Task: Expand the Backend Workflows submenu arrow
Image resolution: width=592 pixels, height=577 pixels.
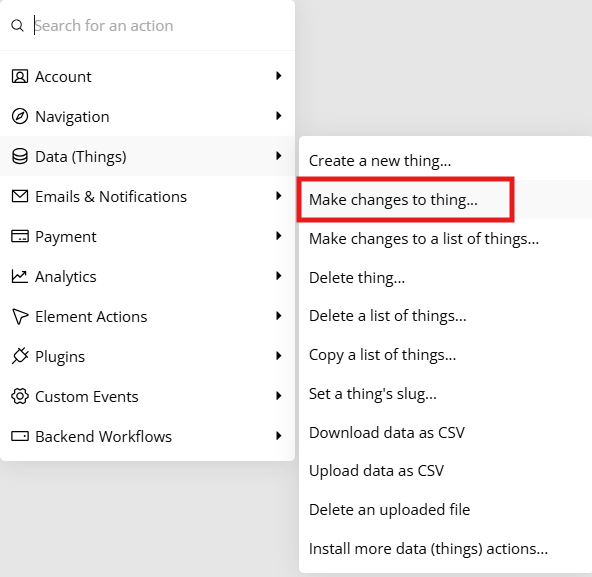Action: click(x=279, y=436)
